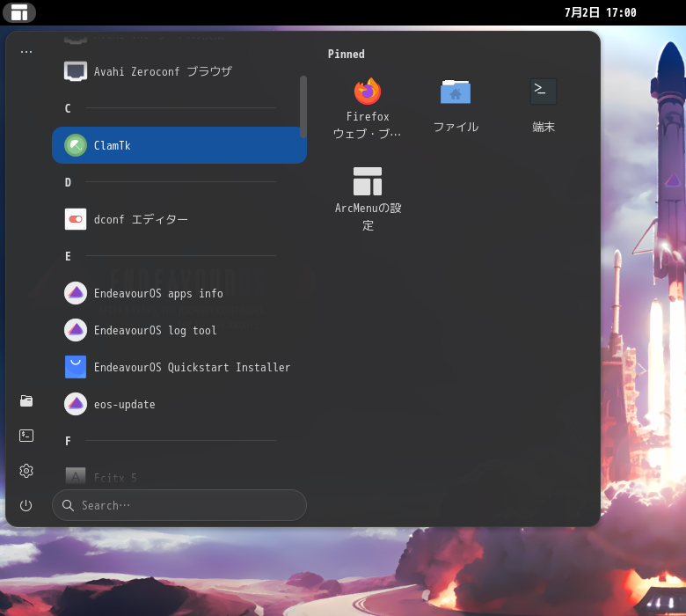Image resolution: width=686 pixels, height=616 pixels.
Task: Open system settings gear in sidebar
Action: 26,471
